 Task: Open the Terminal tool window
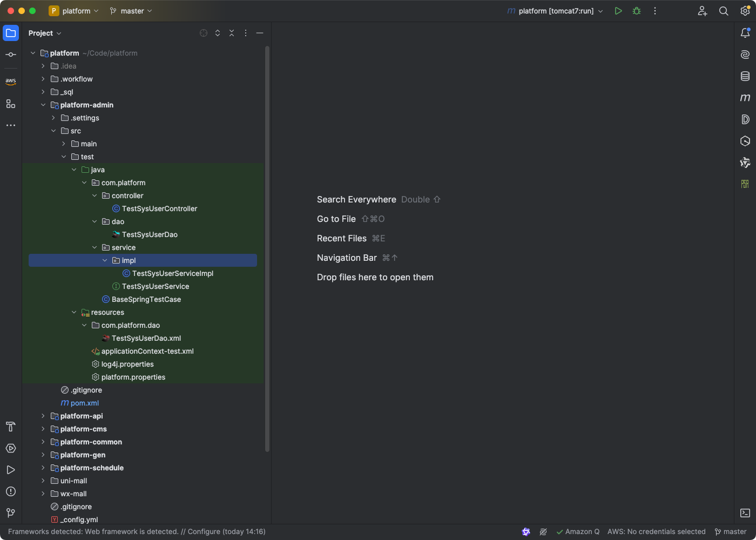[745, 513]
